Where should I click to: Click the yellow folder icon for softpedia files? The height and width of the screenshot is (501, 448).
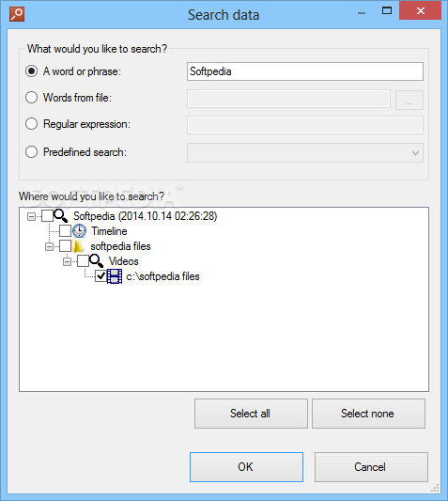click(78, 246)
